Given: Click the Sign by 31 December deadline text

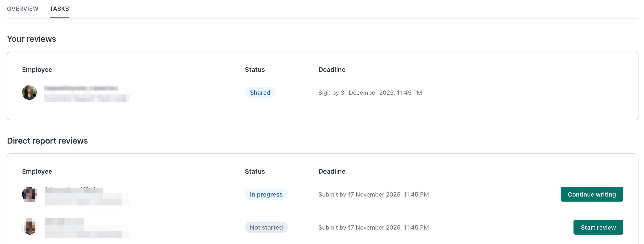Looking at the screenshot, I should [x=370, y=93].
